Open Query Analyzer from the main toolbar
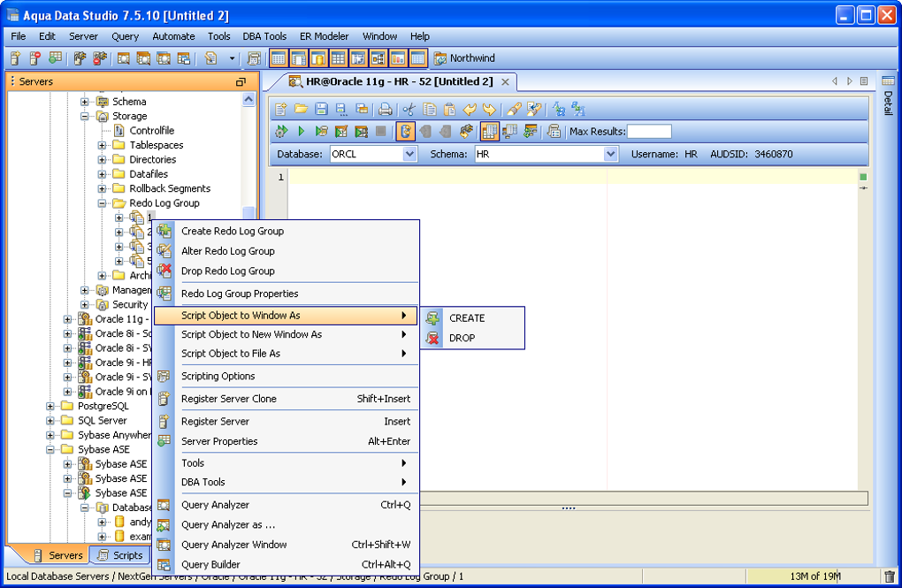 click(x=124, y=58)
